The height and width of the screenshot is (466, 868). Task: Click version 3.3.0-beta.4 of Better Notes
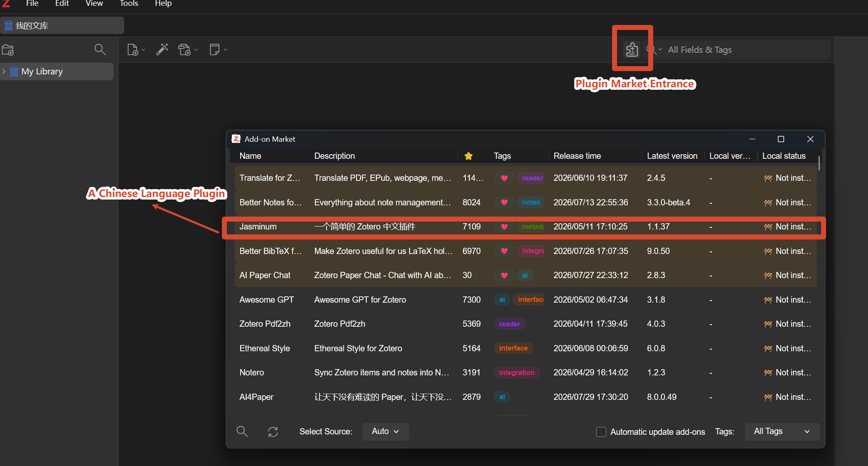coord(669,202)
